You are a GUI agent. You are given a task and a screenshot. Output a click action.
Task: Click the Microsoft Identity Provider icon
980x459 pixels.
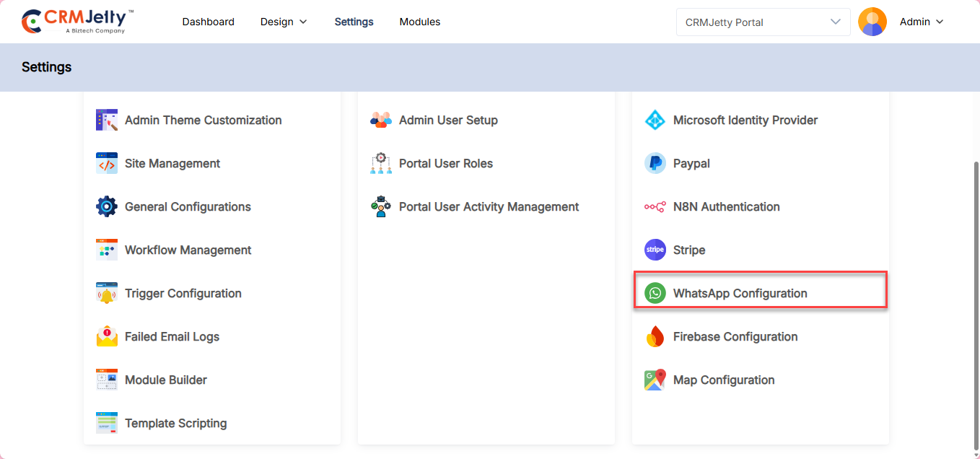pyautogui.click(x=655, y=121)
